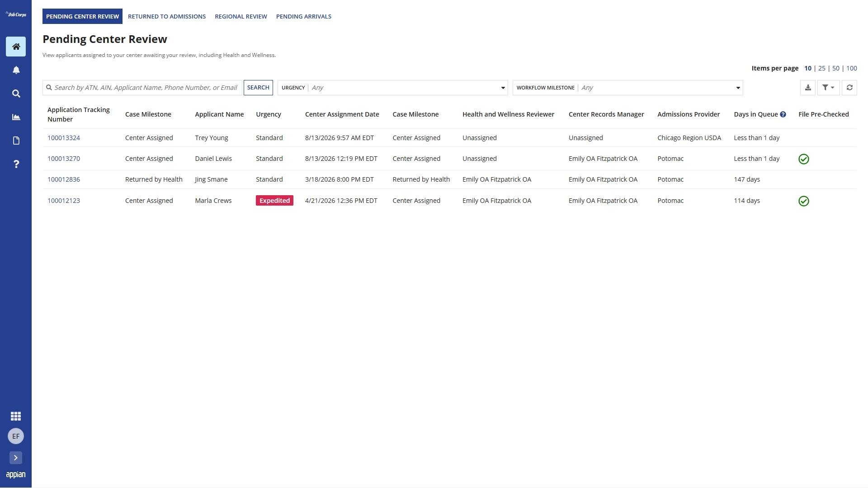Open the Urgency filter dropdown
The image size is (868, 488).
393,88
